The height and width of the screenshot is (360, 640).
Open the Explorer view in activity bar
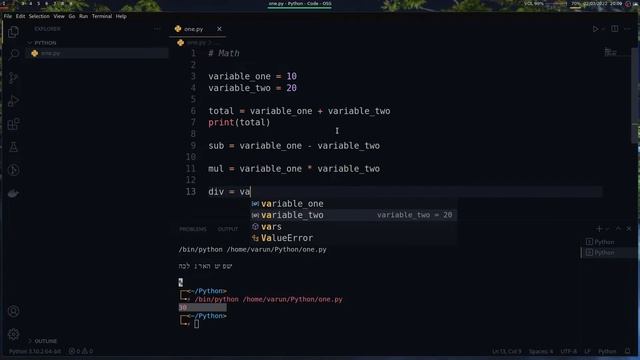13,32
